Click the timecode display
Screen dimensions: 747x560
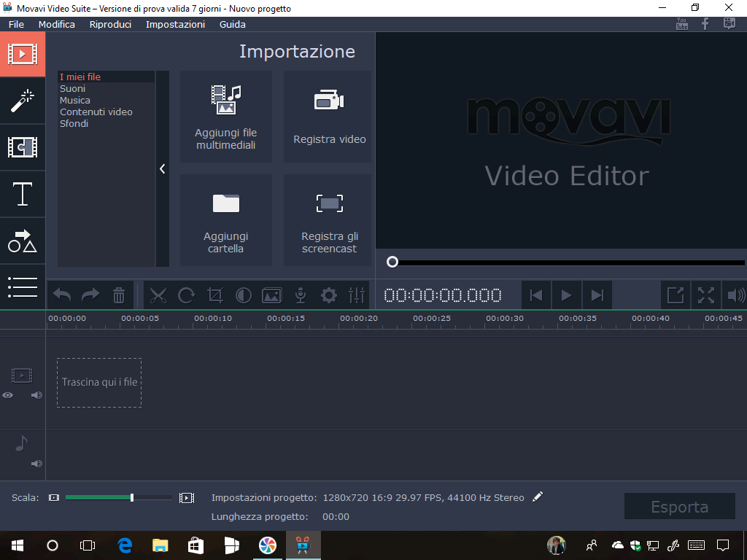pos(443,296)
